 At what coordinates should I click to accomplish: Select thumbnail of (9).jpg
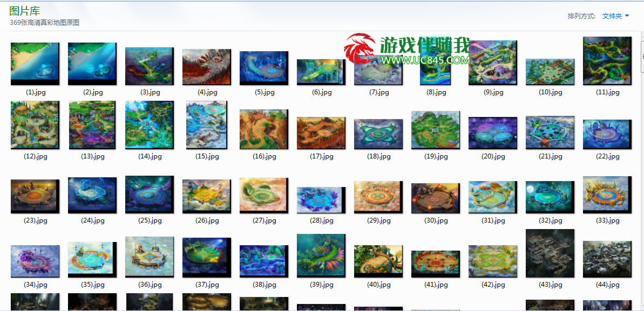coord(493,63)
